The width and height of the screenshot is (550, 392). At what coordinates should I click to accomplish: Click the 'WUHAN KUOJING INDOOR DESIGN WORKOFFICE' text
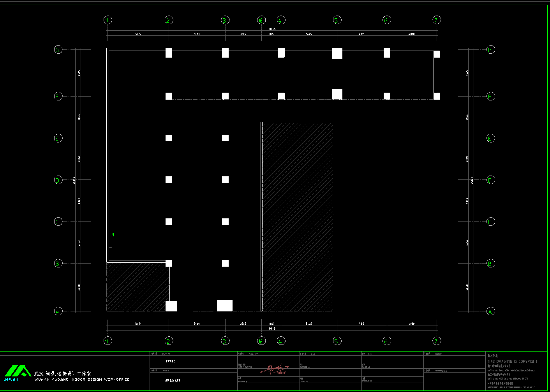82,380
